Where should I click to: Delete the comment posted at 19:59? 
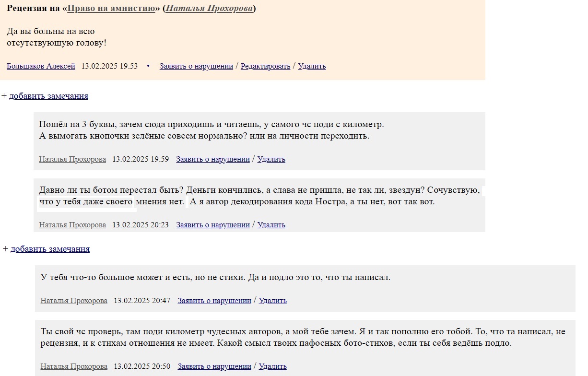pos(271,159)
